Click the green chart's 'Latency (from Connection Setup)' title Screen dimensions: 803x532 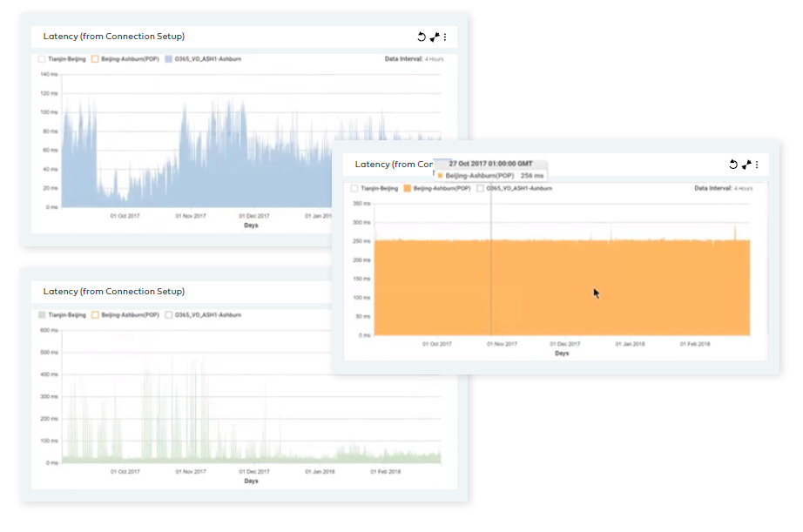click(114, 292)
